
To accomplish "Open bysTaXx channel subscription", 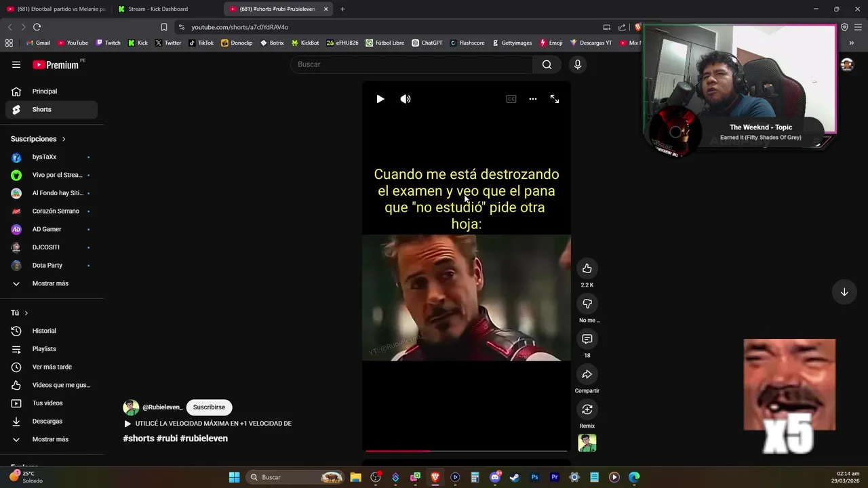I will 52,157.
